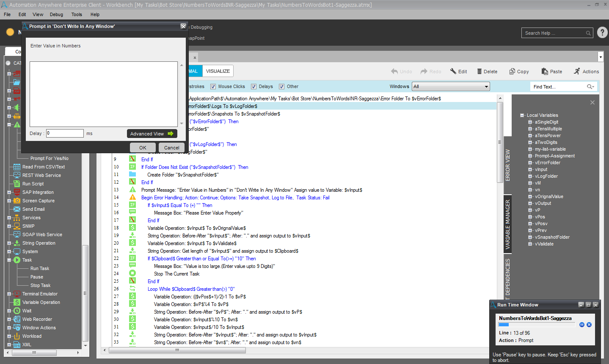Toggle the Mouse Clicks checkbox
The image size is (609, 364).
point(213,87)
